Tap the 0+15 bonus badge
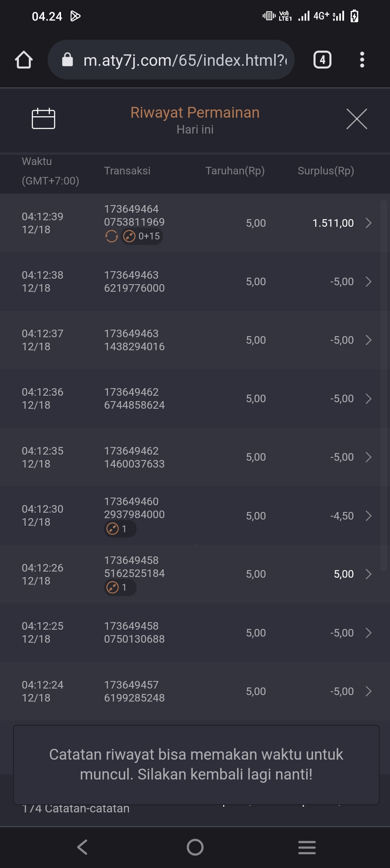 142,236
